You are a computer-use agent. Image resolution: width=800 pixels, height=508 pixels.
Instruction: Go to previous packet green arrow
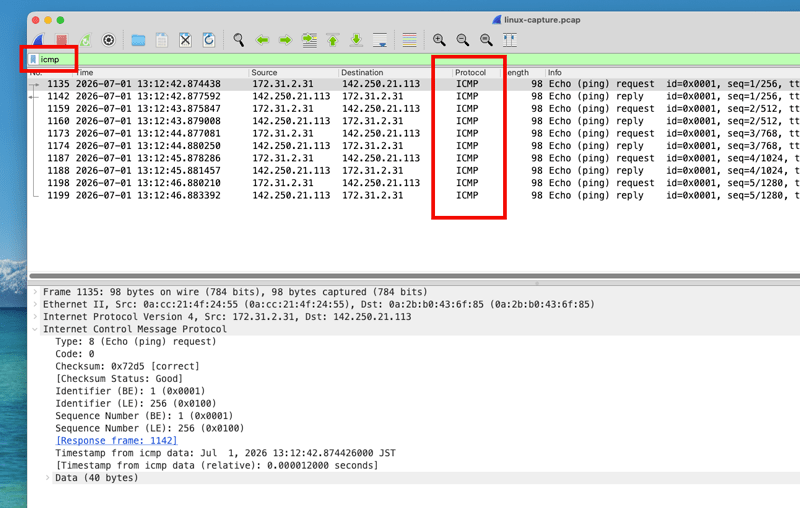(262, 40)
